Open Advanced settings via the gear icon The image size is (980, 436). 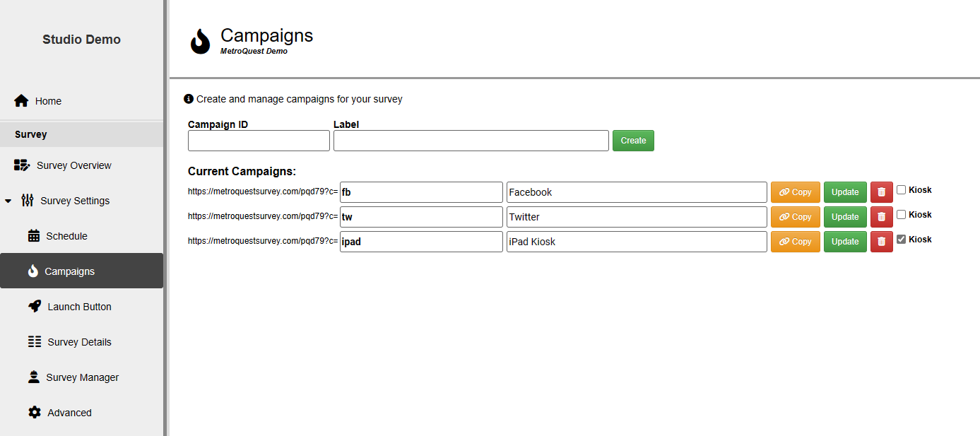[x=34, y=412]
